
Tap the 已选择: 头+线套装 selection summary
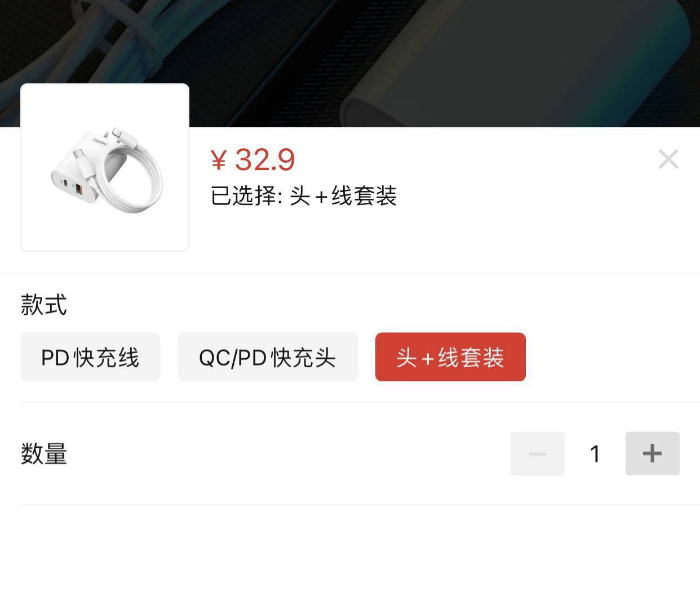[x=304, y=196]
